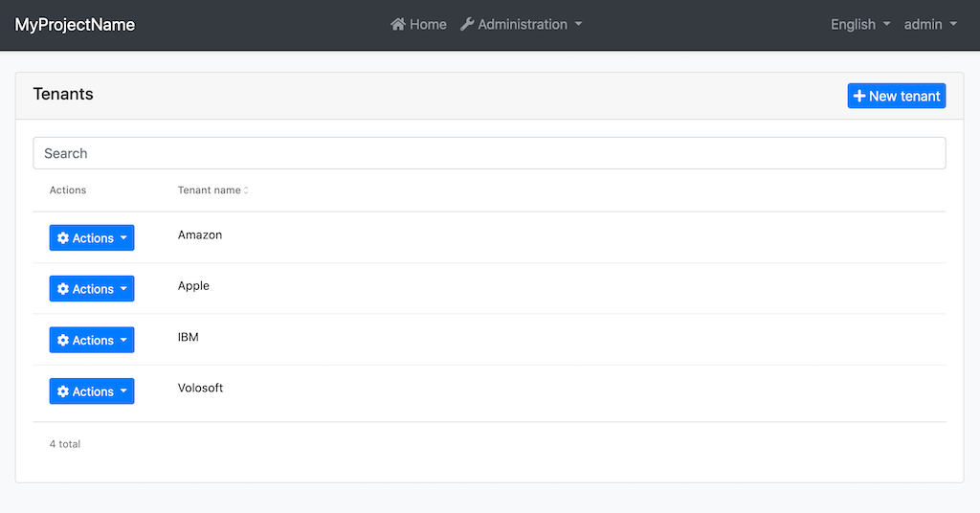Click the gear icon in IBM's row

point(63,341)
